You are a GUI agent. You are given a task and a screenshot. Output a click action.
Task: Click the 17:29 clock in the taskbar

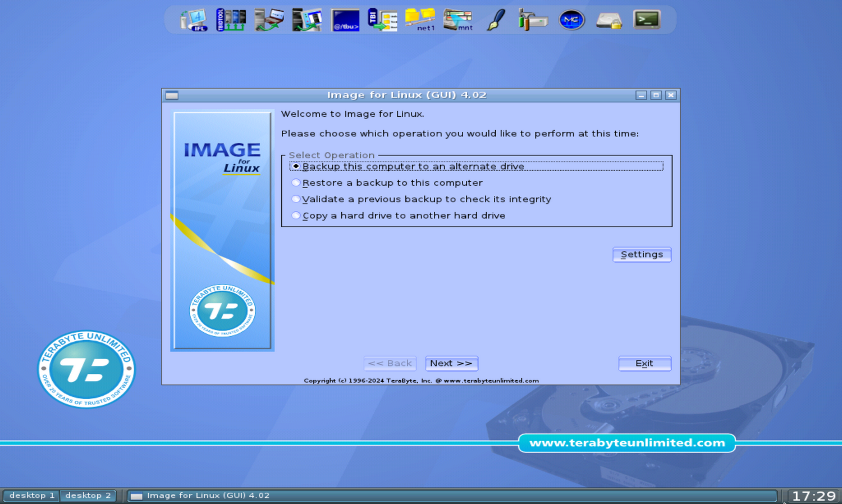pos(813,496)
